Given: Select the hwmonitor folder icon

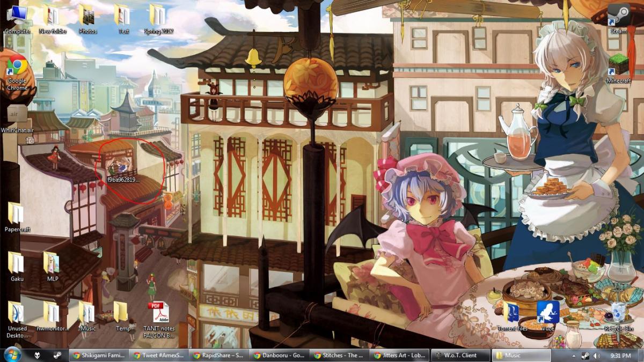Looking at the screenshot, I should (52, 316).
